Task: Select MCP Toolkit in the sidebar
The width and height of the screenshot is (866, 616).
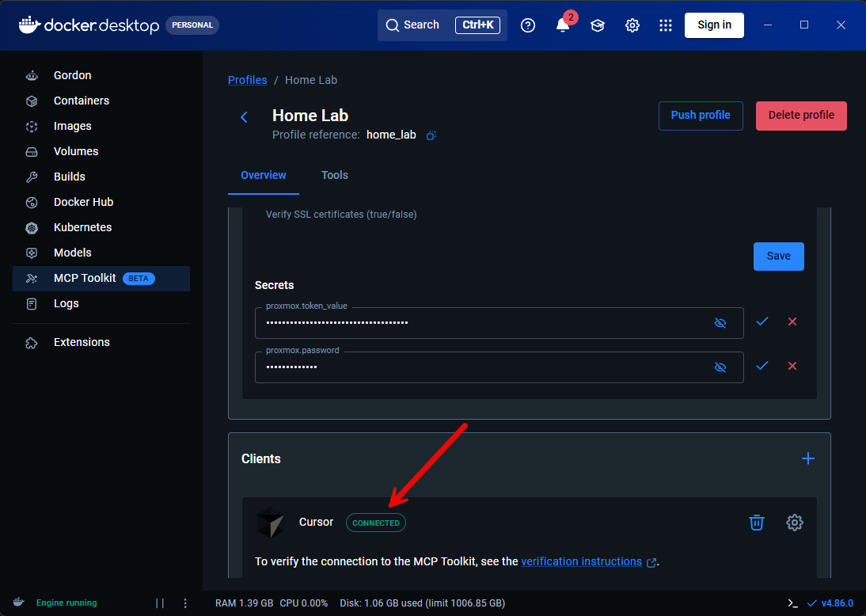Action: tap(101, 279)
